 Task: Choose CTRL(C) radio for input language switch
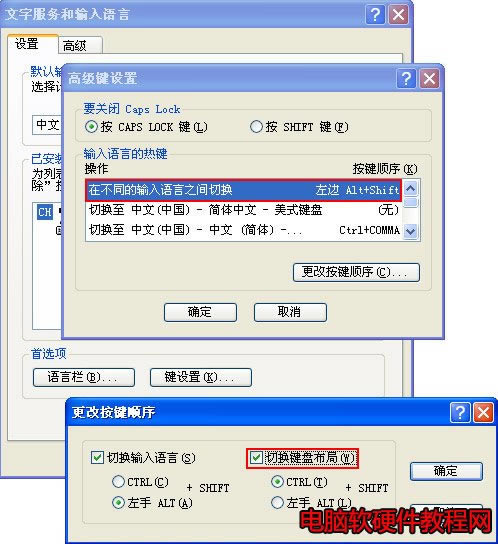tap(118, 482)
